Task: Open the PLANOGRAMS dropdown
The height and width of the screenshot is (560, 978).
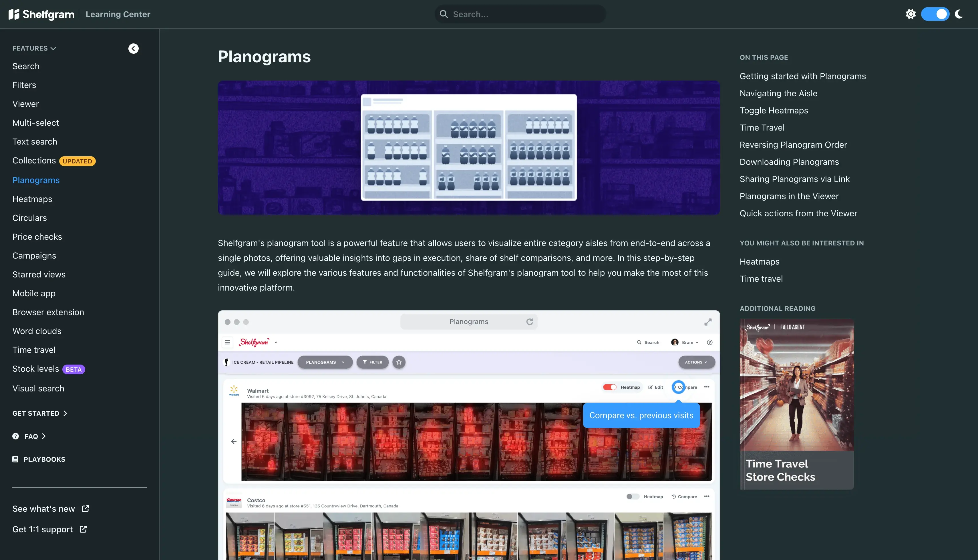Action: [325, 362]
